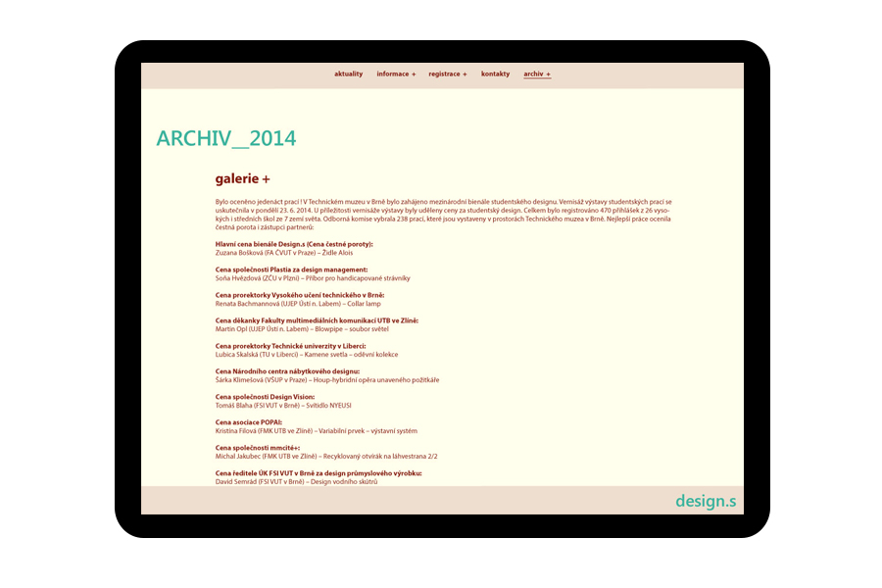The width and height of the screenshot is (882, 588).
Task: Click Tomáš Blaha – Svítidlo NYEUSI entry
Action: pos(283,406)
